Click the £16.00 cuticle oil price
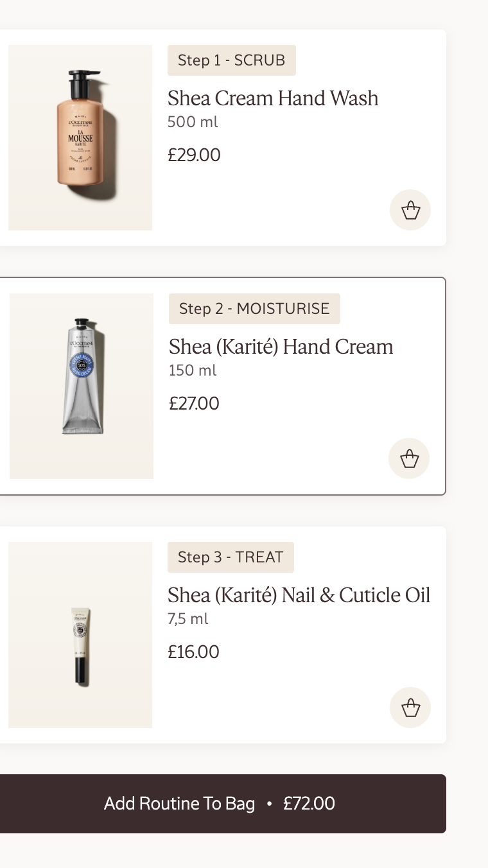 [193, 652]
